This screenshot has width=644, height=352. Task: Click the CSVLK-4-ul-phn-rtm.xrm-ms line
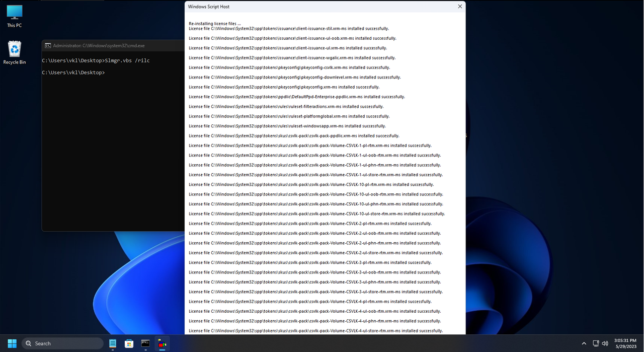[315, 321]
